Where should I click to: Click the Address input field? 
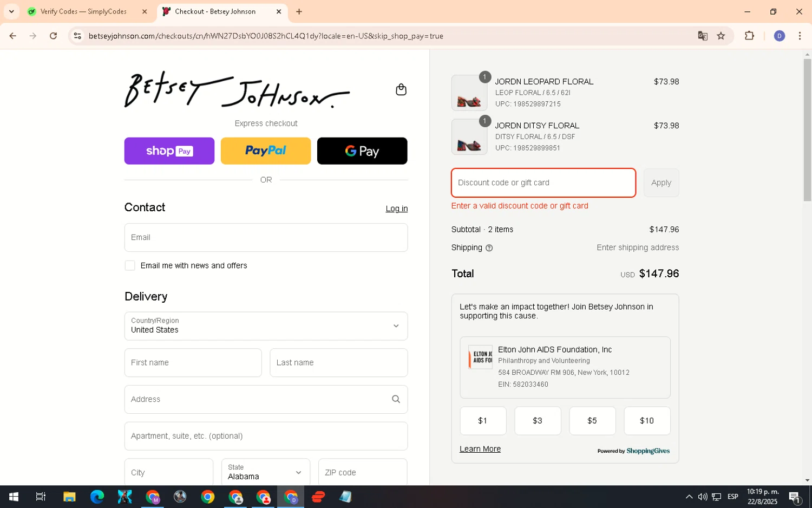[266, 399]
